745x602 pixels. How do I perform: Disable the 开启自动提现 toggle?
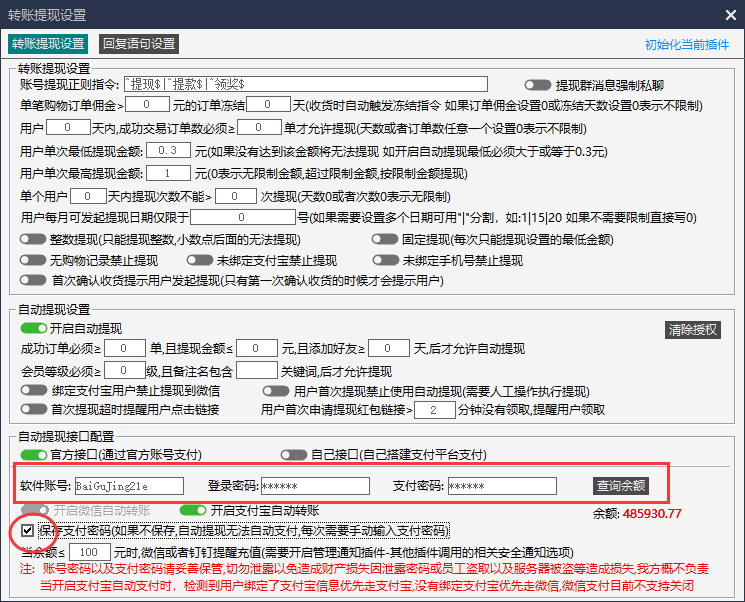[x=33, y=328]
